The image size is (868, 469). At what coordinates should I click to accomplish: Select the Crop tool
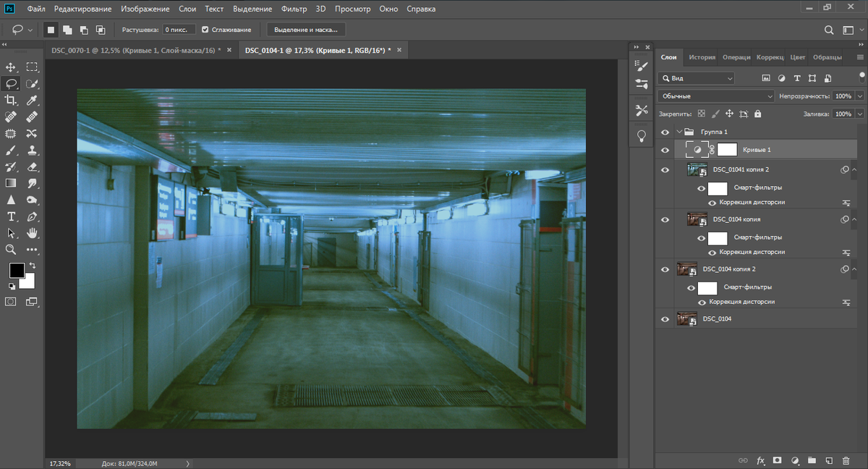pyautogui.click(x=11, y=101)
